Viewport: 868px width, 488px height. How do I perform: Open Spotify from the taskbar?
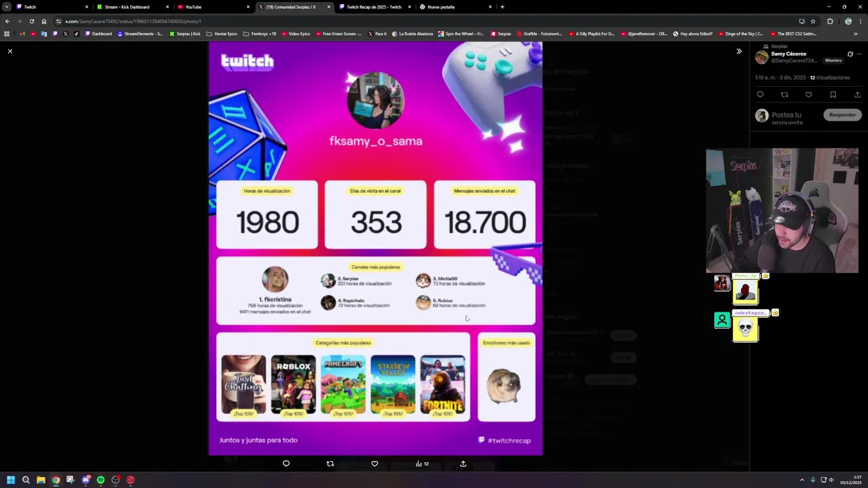pyautogui.click(x=100, y=480)
